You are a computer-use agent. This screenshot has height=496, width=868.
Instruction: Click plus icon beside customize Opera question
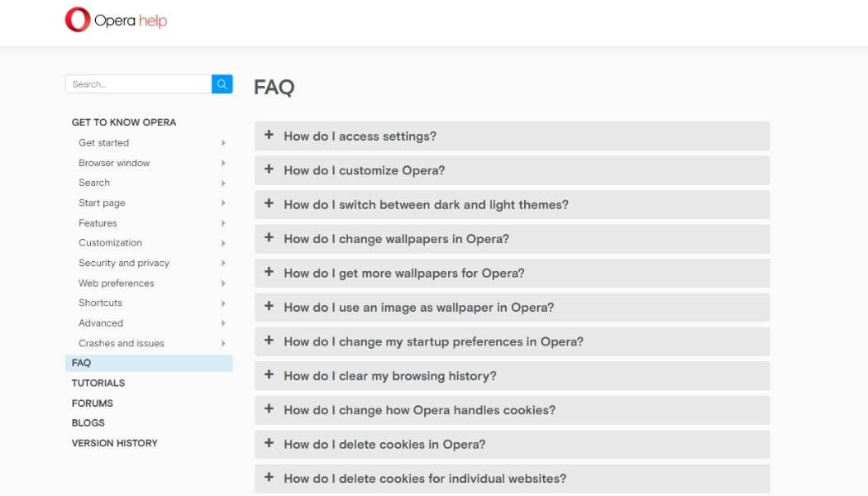269,169
